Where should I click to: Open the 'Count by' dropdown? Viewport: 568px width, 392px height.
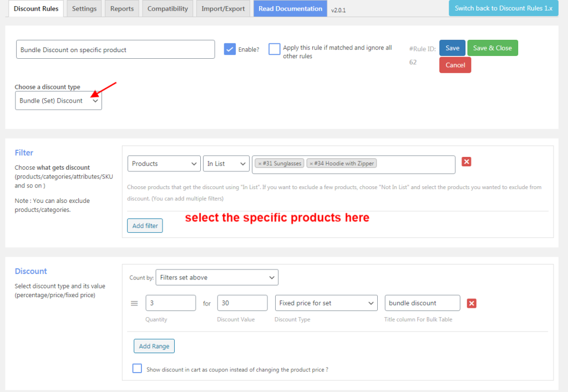coord(216,277)
